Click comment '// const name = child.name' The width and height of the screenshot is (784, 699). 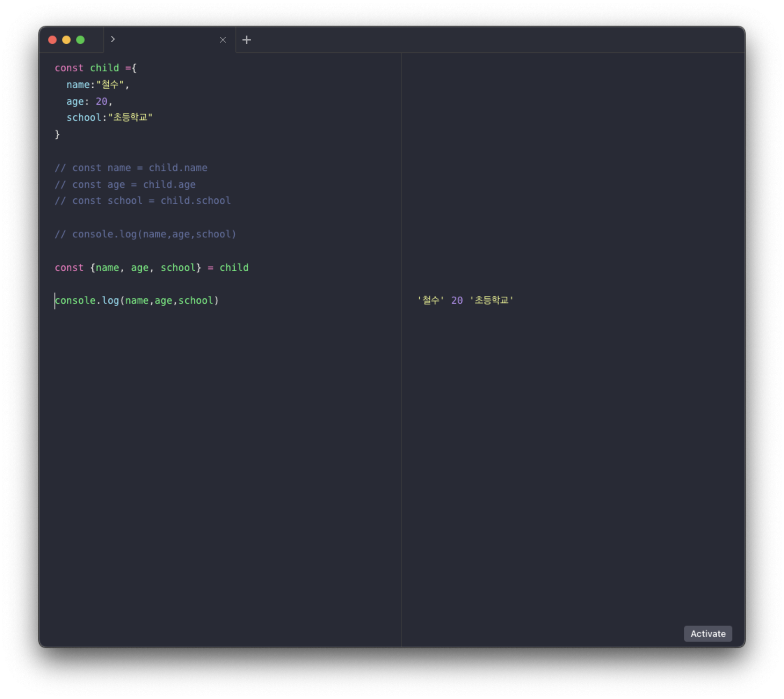131,168
